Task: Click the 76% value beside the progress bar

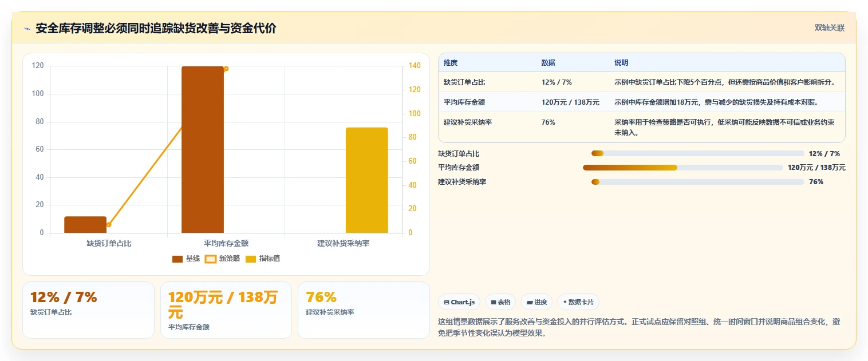Action: (x=816, y=182)
